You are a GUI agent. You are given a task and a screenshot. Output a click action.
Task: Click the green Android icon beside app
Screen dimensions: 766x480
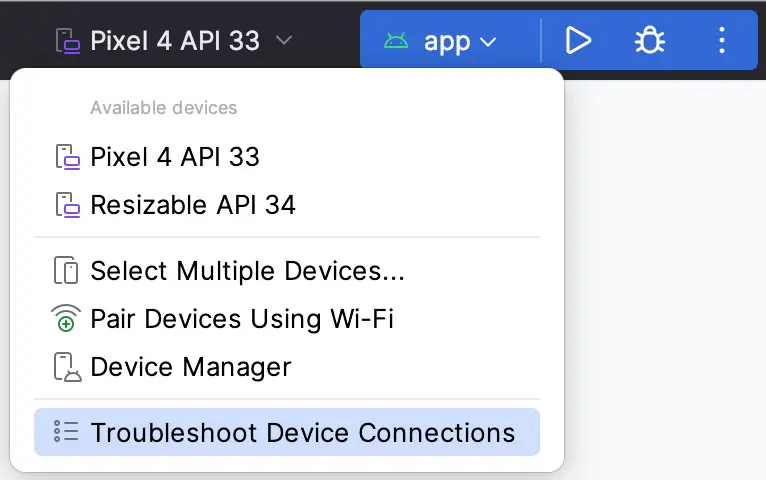point(396,41)
